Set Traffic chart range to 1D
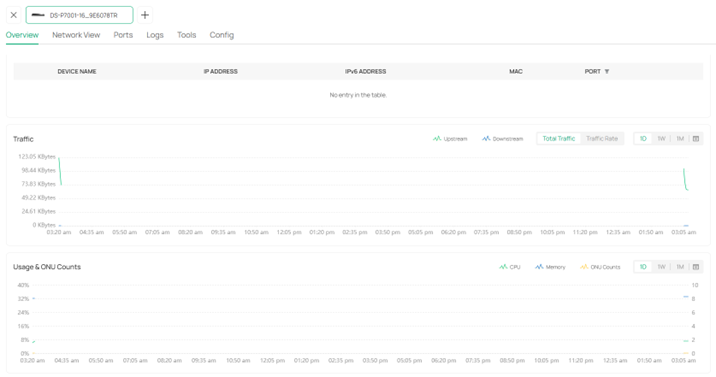The height and width of the screenshot is (377, 716). pyautogui.click(x=643, y=139)
